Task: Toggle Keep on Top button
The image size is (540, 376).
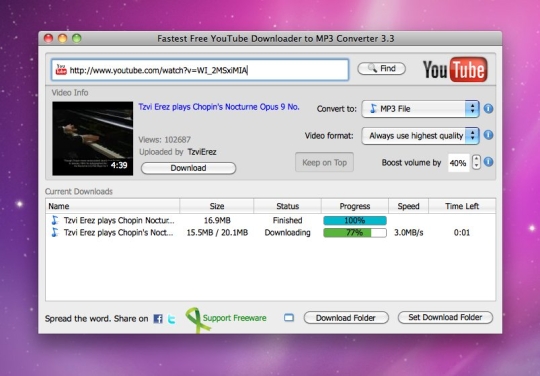Action: tap(324, 162)
